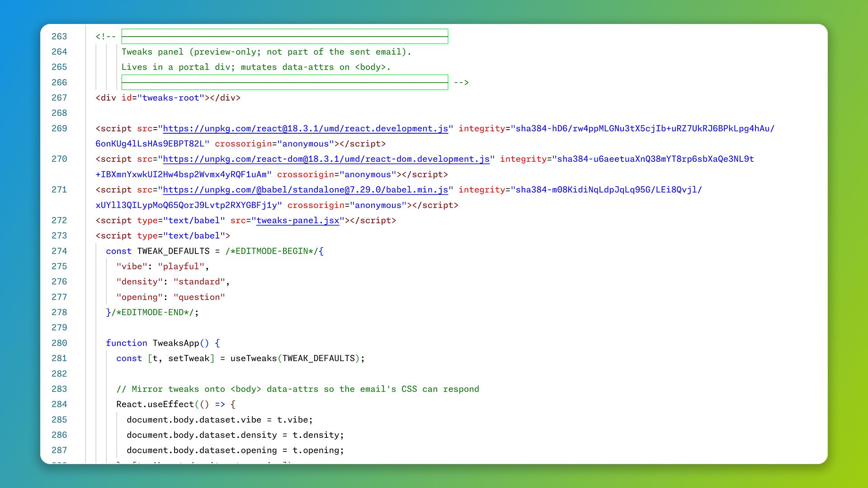Click the setTweak identifier
Image resolution: width=868 pixels, height=488 pixels.
click(x=189, y=358)
